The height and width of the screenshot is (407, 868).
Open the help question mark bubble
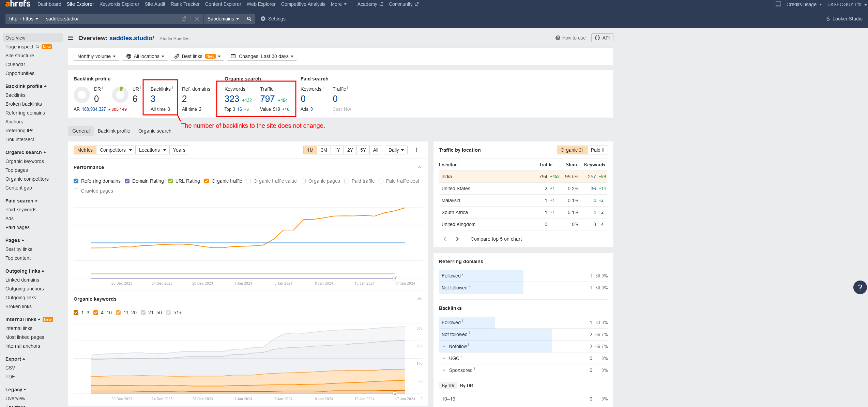pyautogui.click(x=860, y=287)
